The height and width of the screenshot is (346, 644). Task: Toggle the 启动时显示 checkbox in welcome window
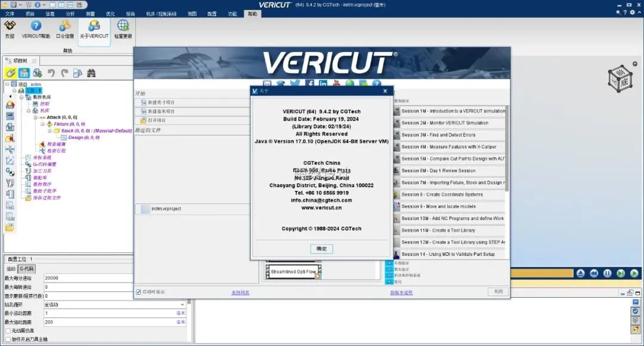(x=138, y=292)
